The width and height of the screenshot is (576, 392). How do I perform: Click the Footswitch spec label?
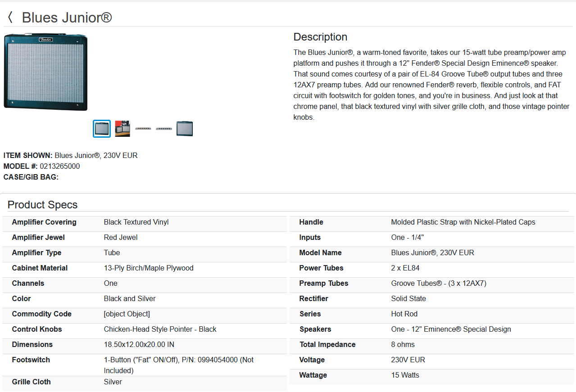[31, 360]
